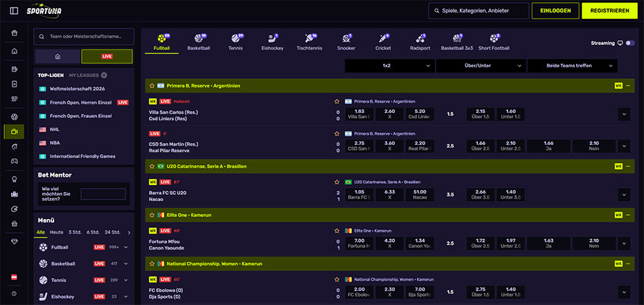
Task: Open the shopping basket sidebar icon
Action: tap(15, 224)
